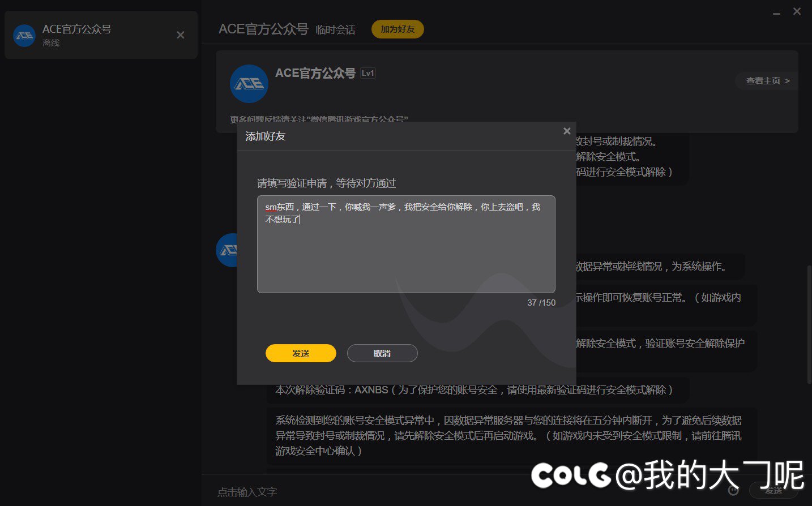Click the yellow 发送 button in dialog
Image resolution: width=812 pixels, height=506 pixels.
(x=301, y=353)
